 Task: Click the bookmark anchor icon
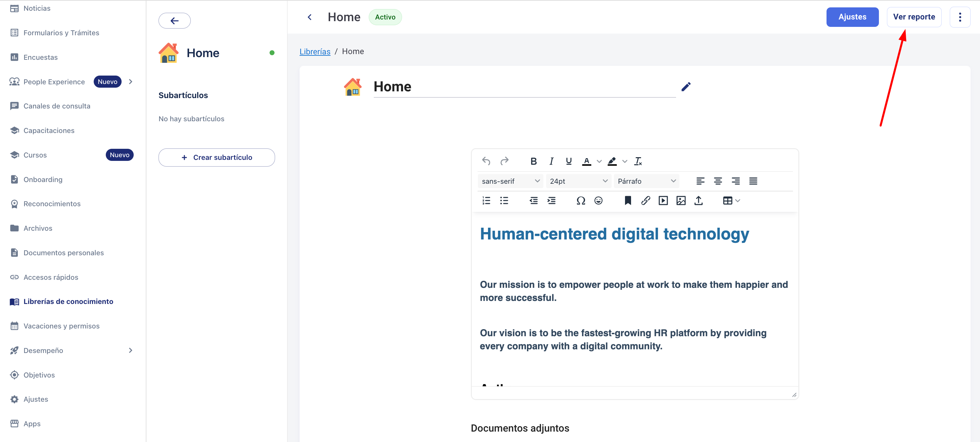point(628,201)
